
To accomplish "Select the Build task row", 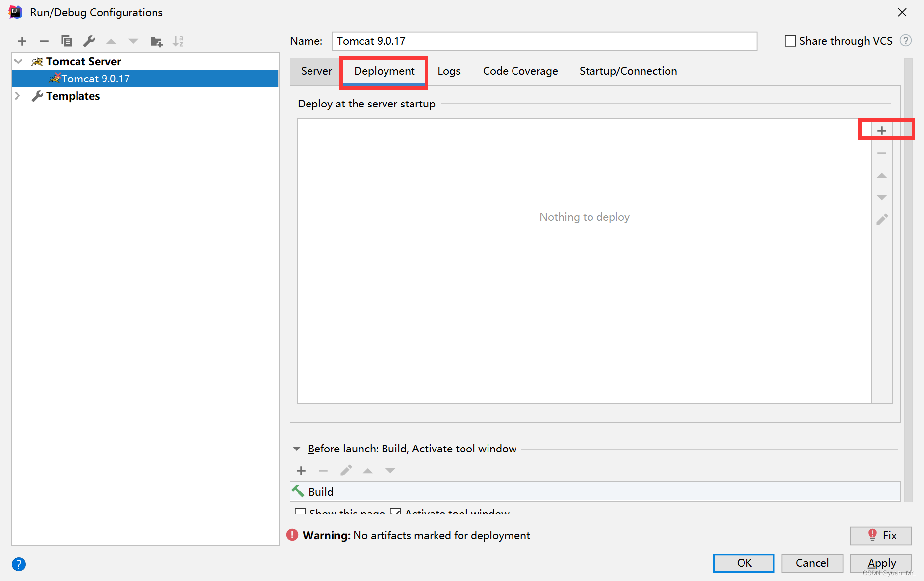I will pos(595,491).
